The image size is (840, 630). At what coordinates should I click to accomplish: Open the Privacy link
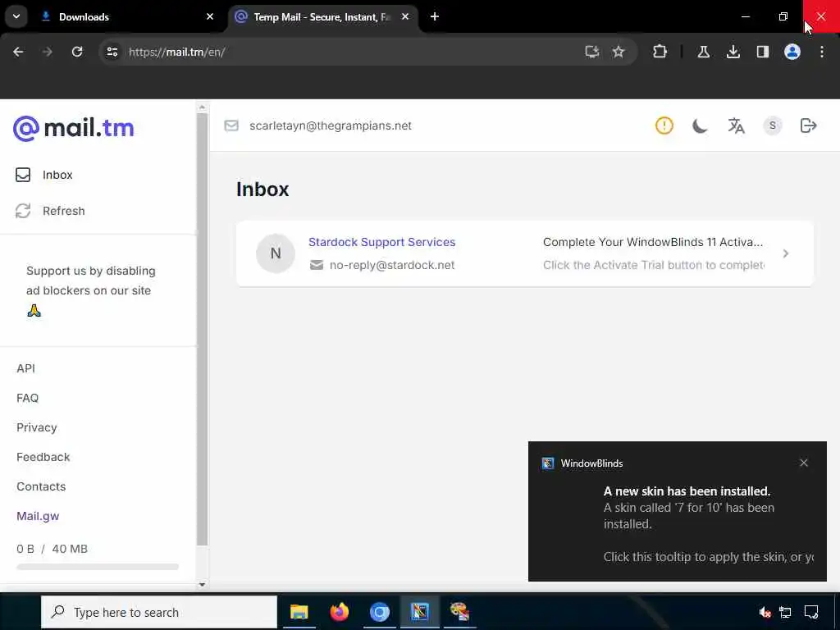(x=36, y=427)
